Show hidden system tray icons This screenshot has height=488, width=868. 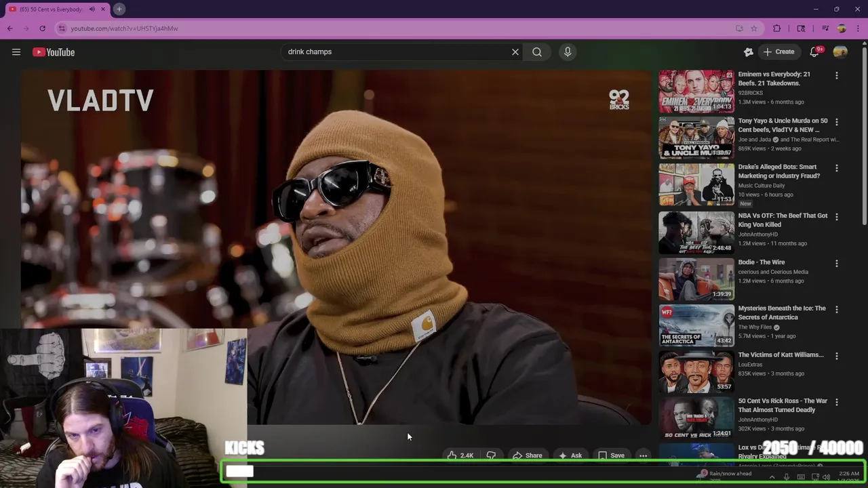coord(772,477)
